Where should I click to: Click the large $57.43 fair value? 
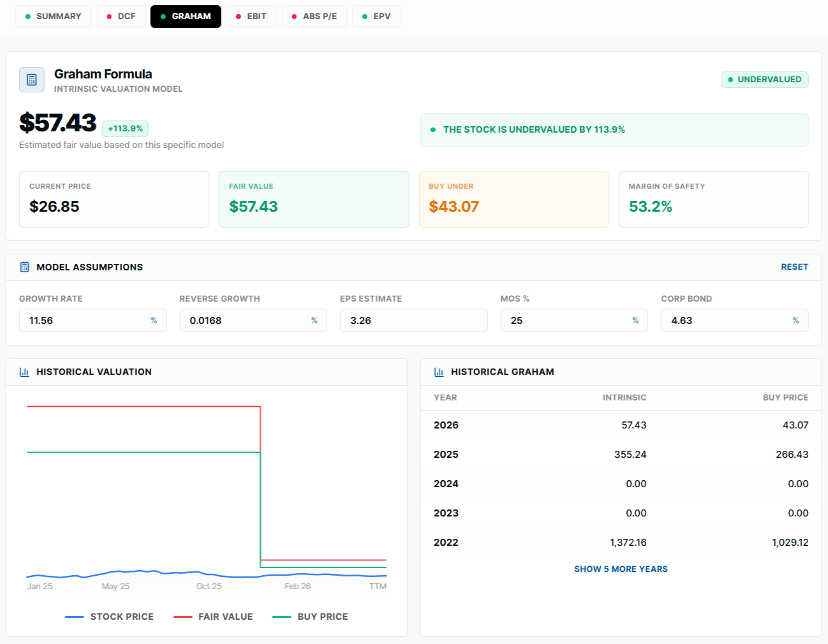58,122
